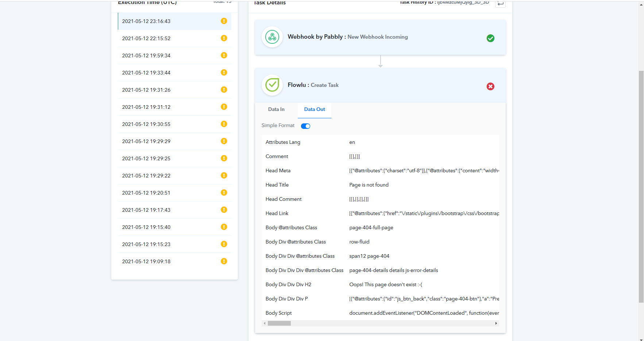Click the warning icon for 19:59:34 execution
The height and width of the screenshot is (341, 644).
pyautogui.click(x=224, y=55)
